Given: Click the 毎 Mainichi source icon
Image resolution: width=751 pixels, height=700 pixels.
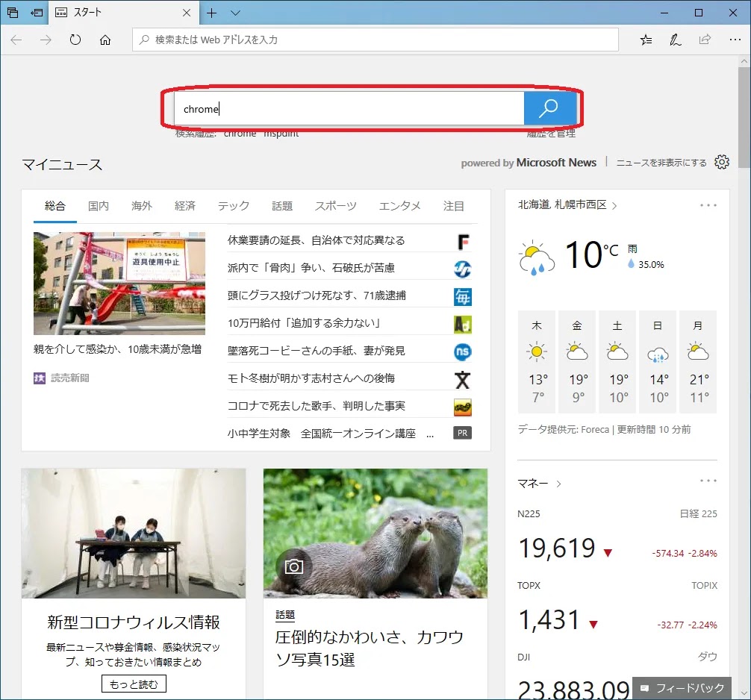Looking at the screenshot, I should [x=462, y=297].
